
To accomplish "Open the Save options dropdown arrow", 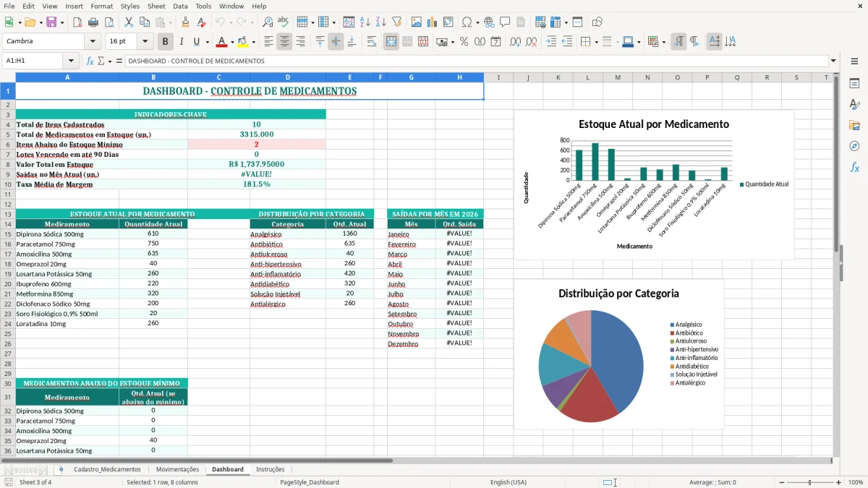I will click(x=62, y=22).
